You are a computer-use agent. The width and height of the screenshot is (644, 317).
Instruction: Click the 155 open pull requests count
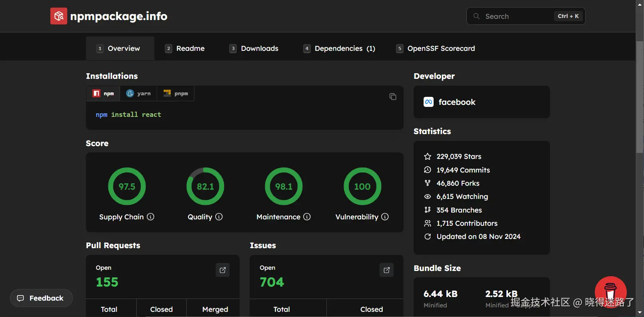(x=107, y=282)
